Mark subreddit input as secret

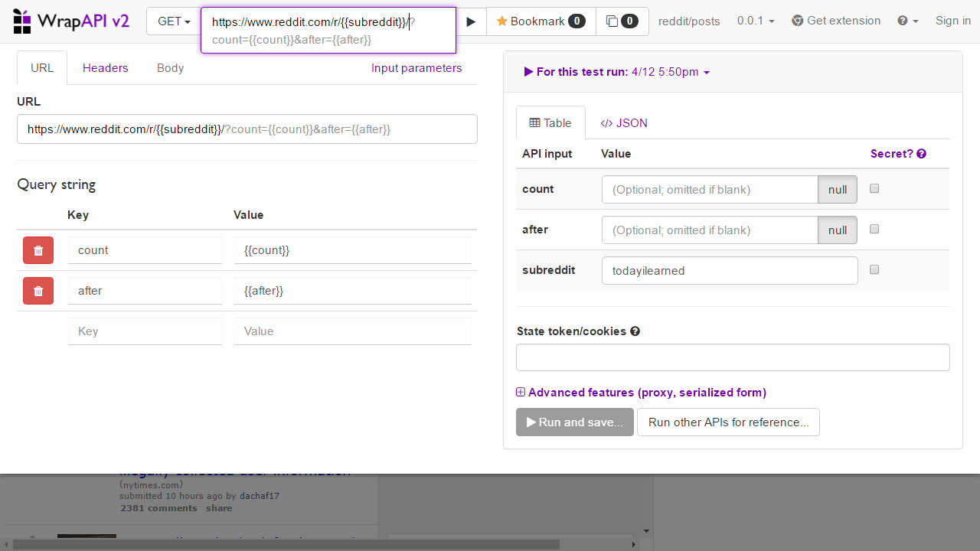pos(874,269)
